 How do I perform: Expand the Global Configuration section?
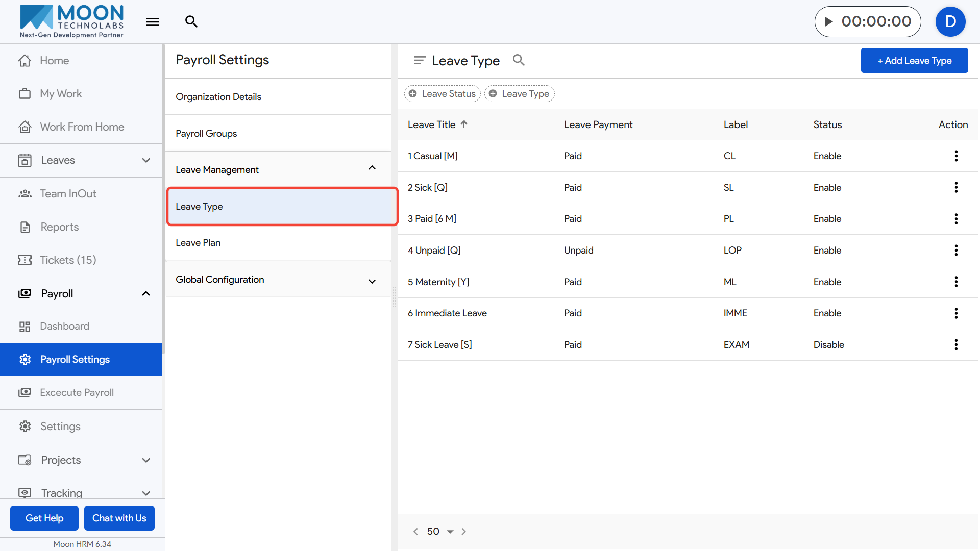pos(372,280)
